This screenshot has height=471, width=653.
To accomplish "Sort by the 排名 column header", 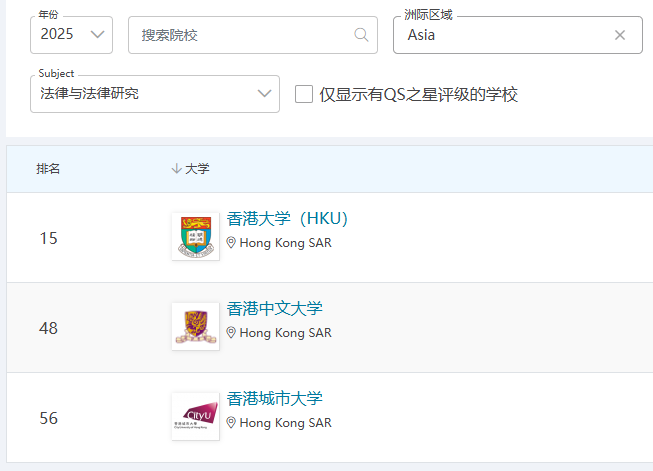I will pyautogui.click(x=49, y=169).
